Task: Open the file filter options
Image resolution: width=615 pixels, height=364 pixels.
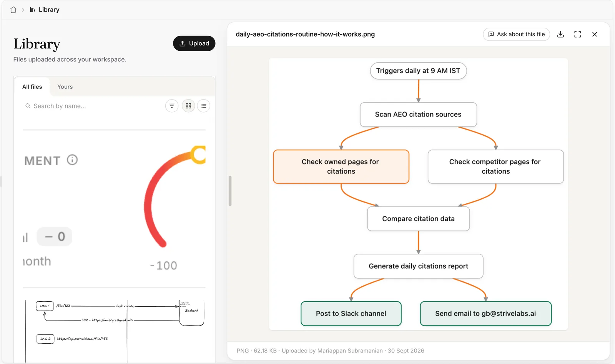Action: [172, 106]
